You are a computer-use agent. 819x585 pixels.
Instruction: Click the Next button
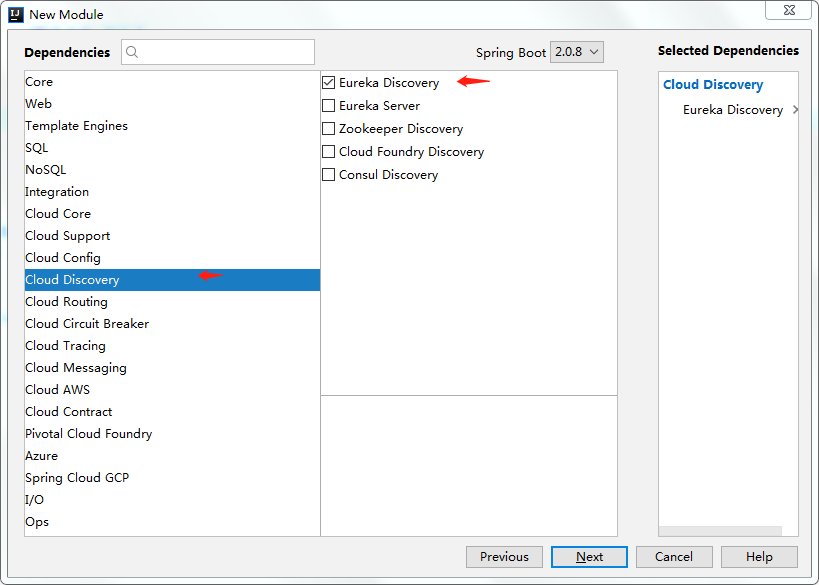click(x=589, y=557)
